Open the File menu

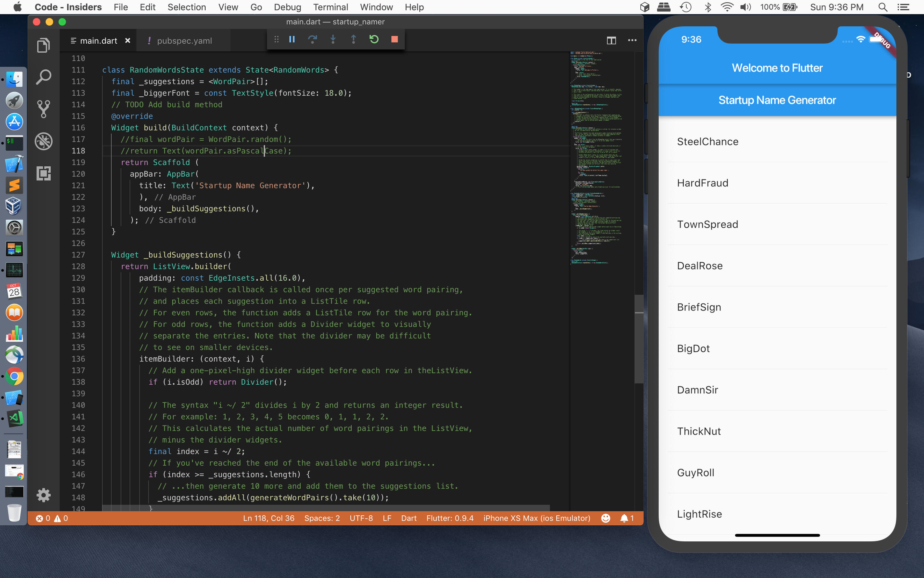121,7
